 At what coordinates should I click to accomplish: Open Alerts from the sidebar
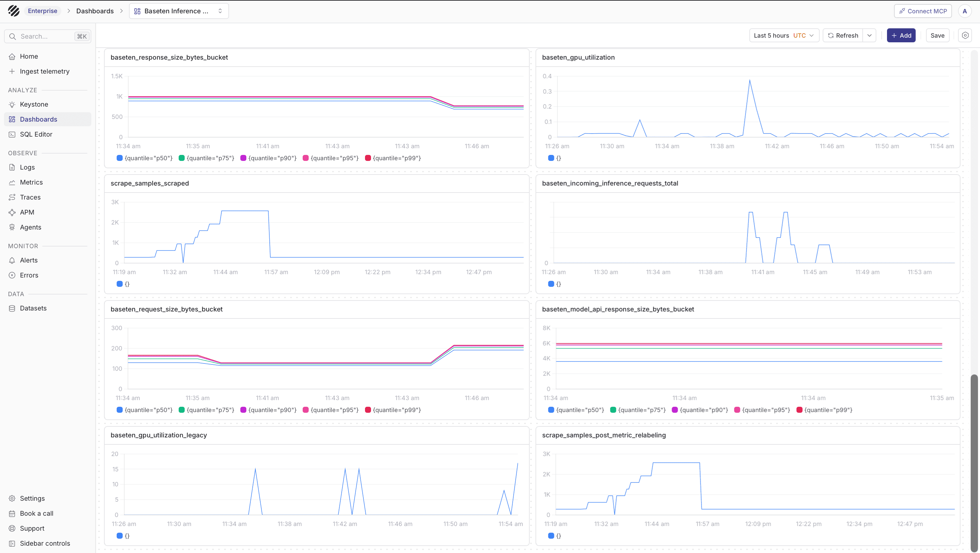coord(48,260)
